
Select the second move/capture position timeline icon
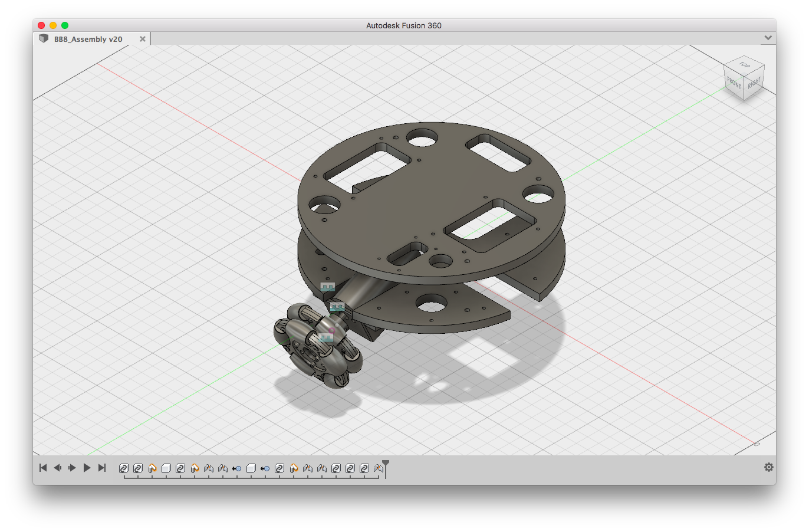(265, 468)
